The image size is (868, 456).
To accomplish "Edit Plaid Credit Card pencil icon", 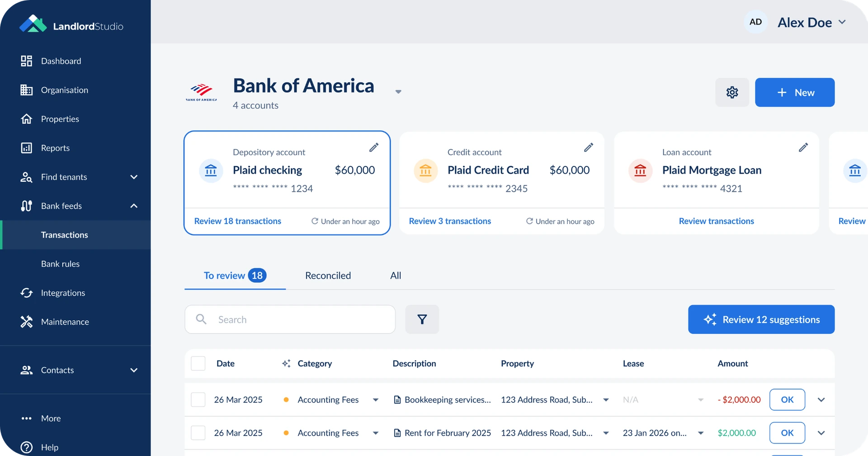I will point(589,147).
